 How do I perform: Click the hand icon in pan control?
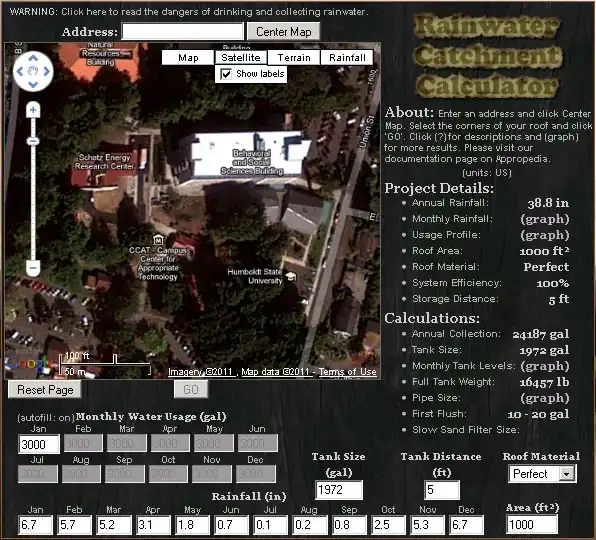point(33,71)
